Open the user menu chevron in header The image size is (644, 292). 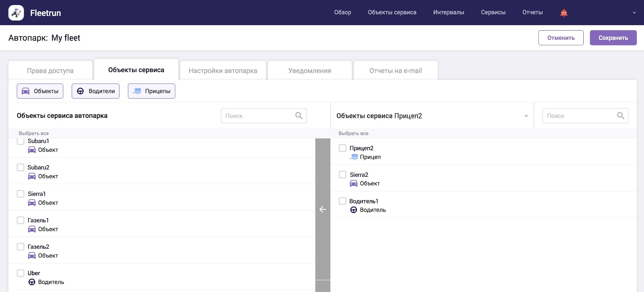pyautogui.click(x=634, y=13)
